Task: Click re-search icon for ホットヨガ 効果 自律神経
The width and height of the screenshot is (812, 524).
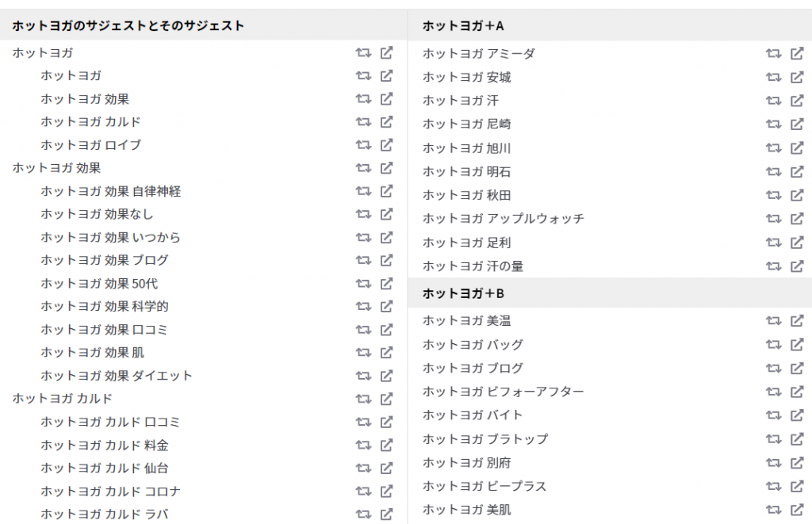Action: point(363,191)
